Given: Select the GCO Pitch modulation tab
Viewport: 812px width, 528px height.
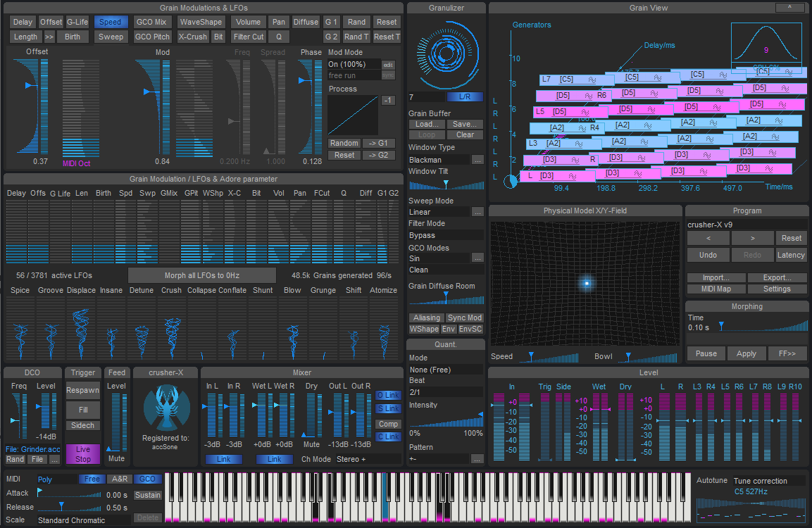Looking at the screenshot, I should point(152,37).
